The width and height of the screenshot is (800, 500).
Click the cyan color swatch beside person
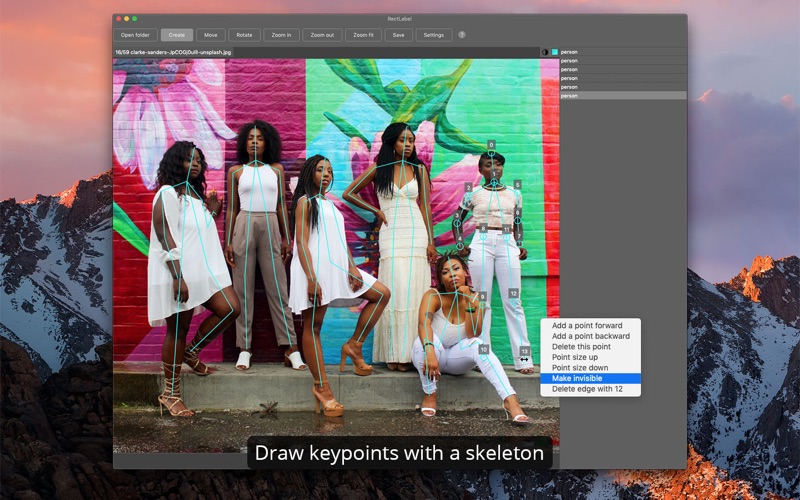click(555, 52)
